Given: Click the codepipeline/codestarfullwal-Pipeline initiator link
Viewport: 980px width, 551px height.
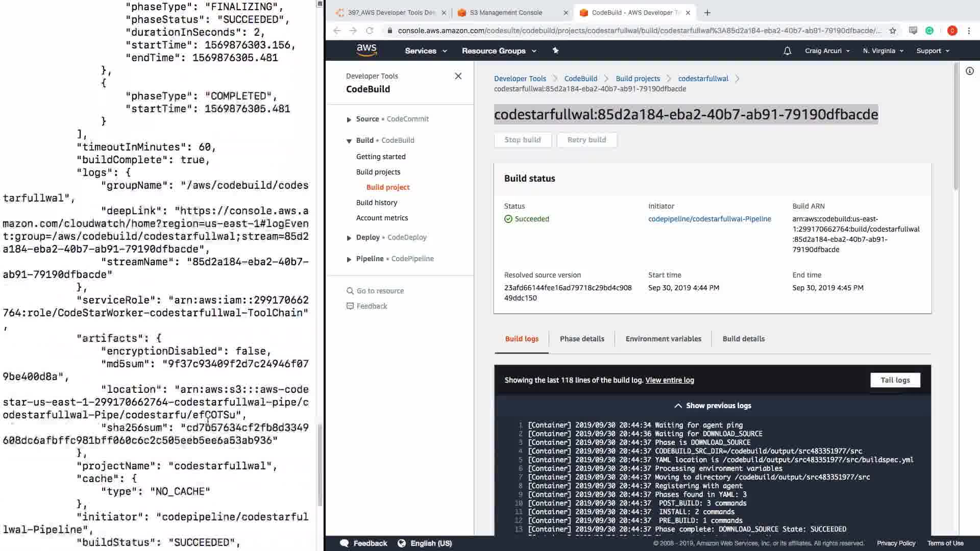Looking at the screenshot, I should [x=709, y=219].
